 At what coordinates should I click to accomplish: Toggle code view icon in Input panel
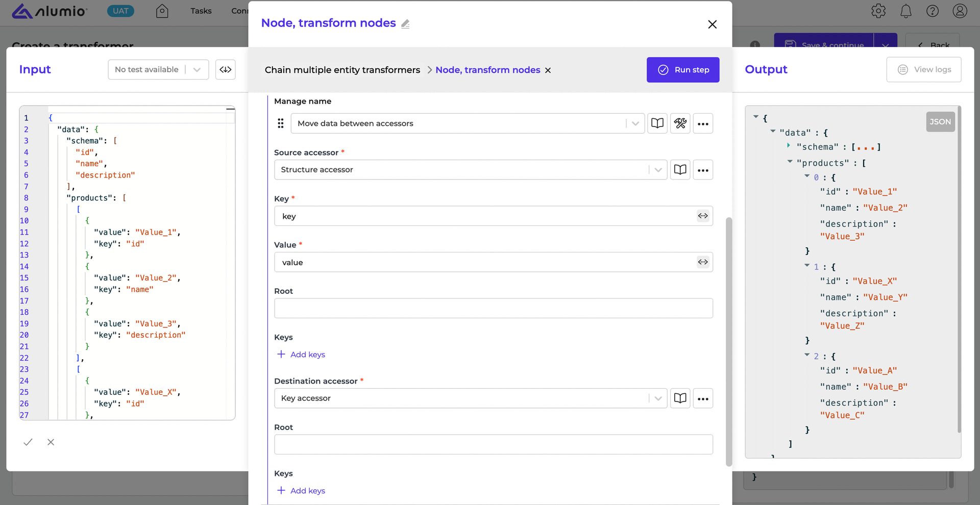pyautogui.click(x=225, y=69)
